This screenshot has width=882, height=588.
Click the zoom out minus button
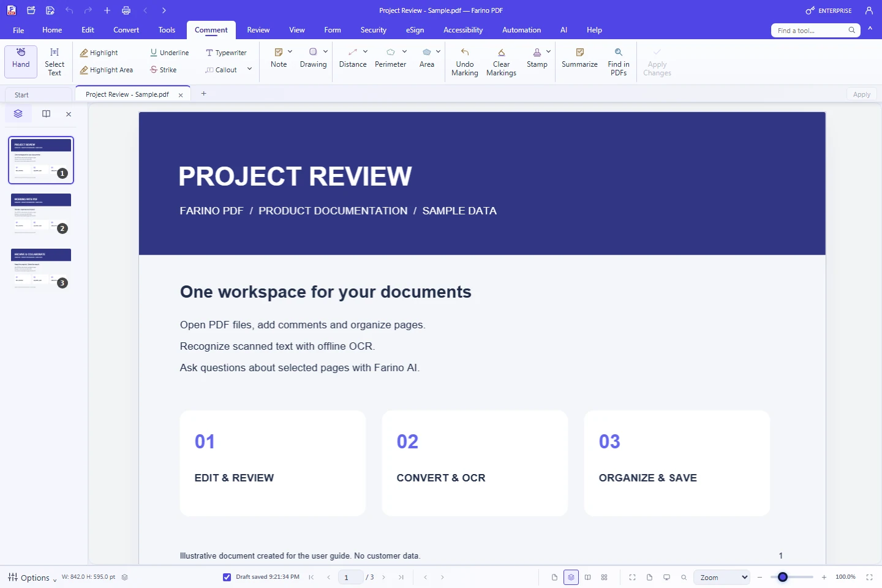[x=759, y=577]
